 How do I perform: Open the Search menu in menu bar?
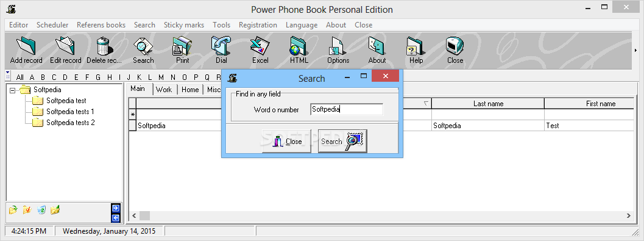click(x=144, y=25)
